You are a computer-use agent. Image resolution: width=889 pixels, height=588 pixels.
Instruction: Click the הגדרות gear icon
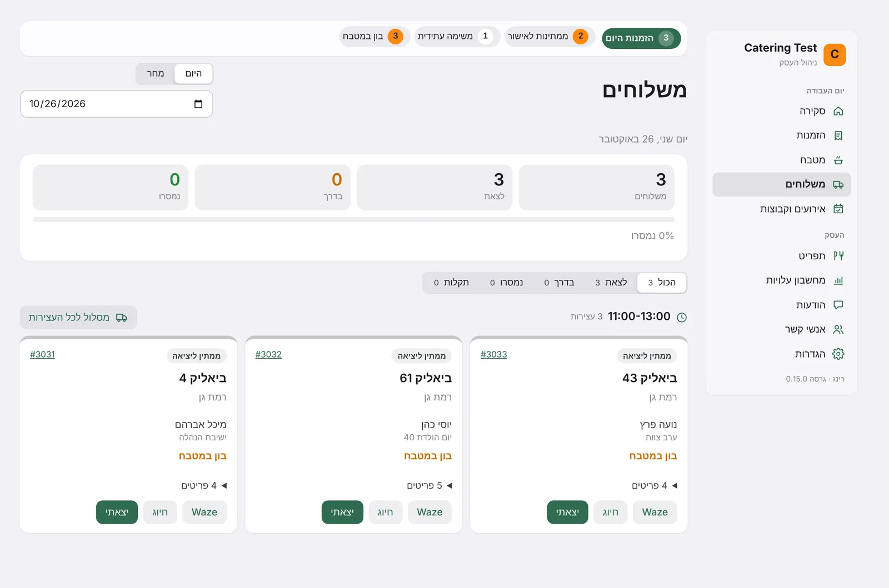(x=838, y=354)
